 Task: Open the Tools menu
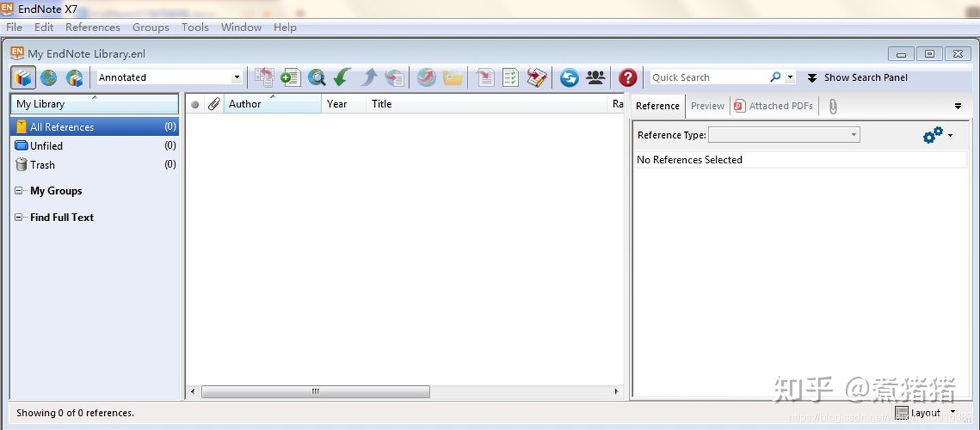tap(195, 27)
